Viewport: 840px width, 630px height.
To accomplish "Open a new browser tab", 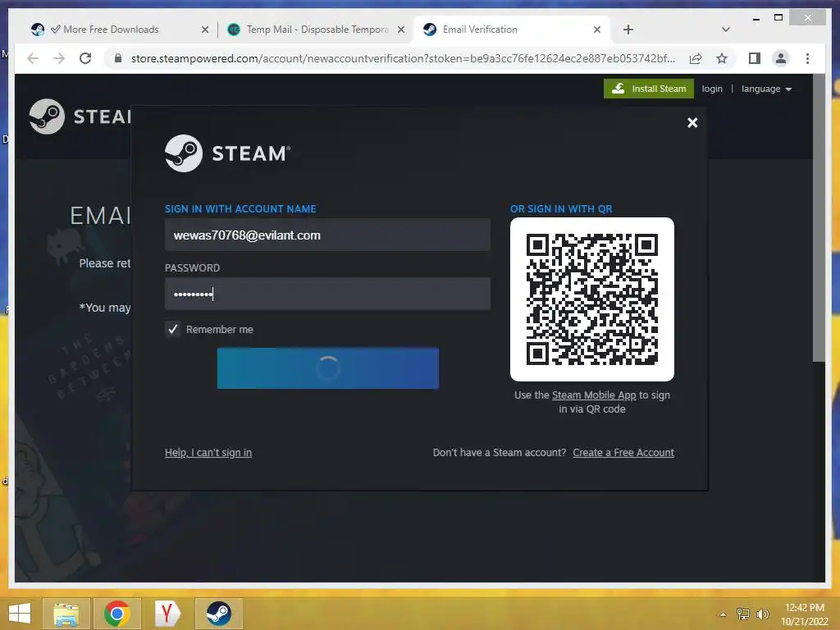I will [628, 30].
